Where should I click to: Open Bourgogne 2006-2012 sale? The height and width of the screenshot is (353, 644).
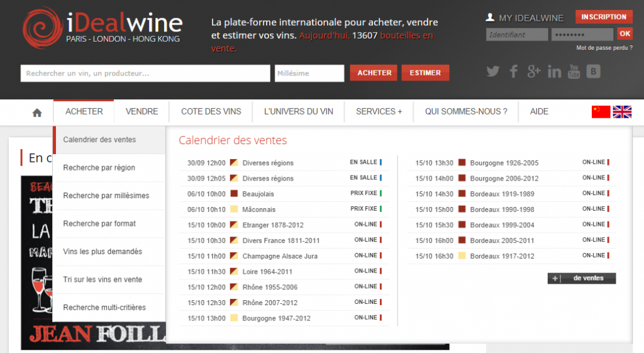click(x=512, y=178)
